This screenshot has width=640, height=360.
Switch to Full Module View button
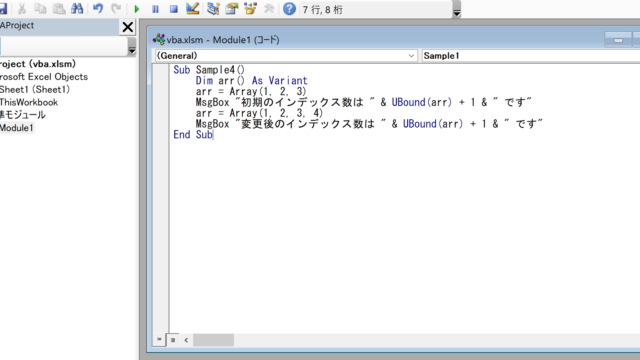click(x=173, y=340)
